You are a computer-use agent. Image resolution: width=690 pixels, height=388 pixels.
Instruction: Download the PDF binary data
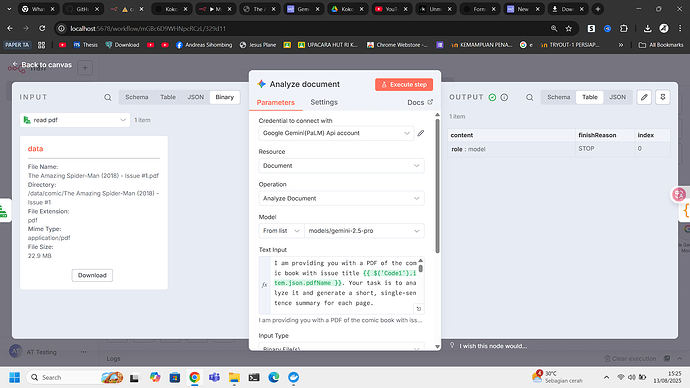point(92,275)
